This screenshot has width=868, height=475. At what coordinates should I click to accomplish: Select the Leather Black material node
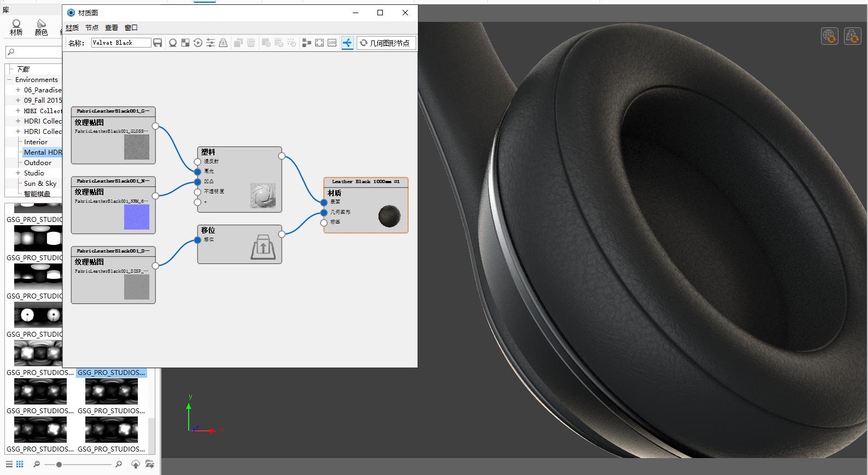point(366,206)
